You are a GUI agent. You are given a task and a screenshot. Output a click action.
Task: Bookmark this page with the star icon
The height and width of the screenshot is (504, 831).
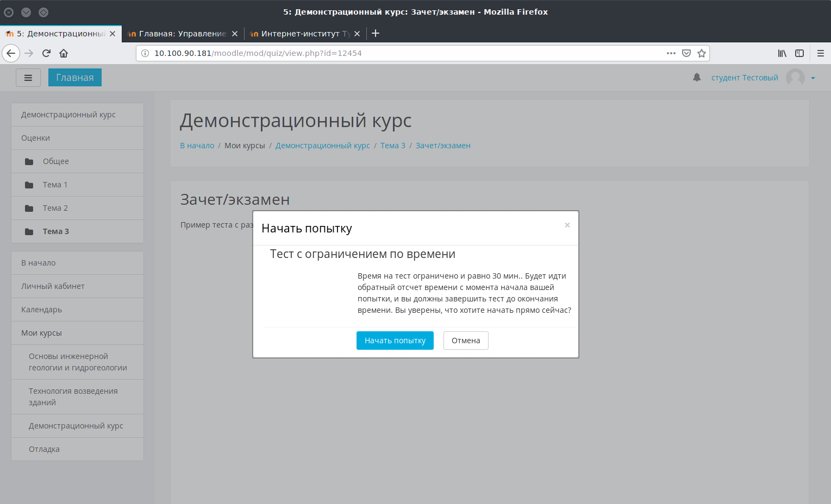(x=702, y=53)
